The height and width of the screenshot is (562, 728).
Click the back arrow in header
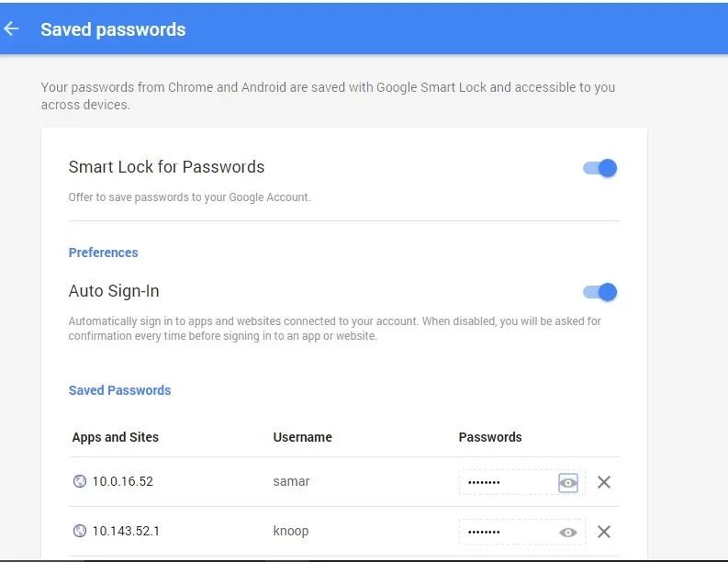tap(12, 29)
